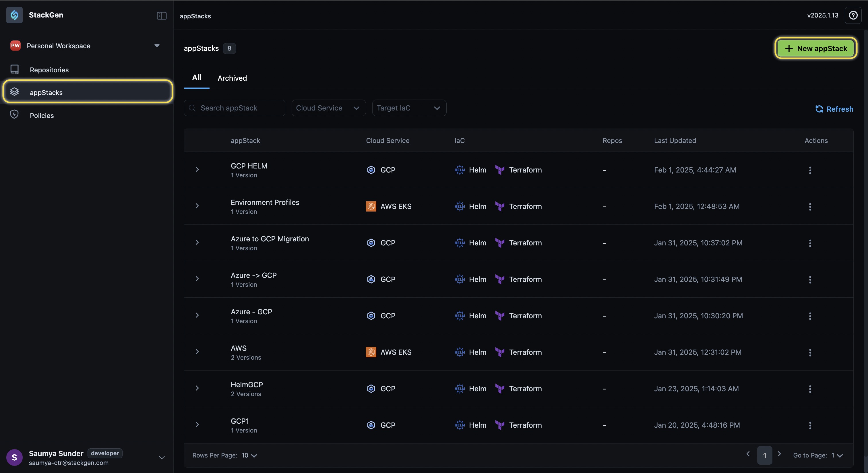This screenshot has height=473, width=868.
Task: Expand the HelmGCP row
Action: [x=197, y=388]
